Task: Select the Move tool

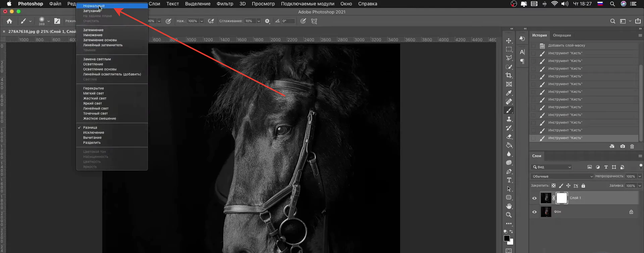Action: tap(509, 41)
